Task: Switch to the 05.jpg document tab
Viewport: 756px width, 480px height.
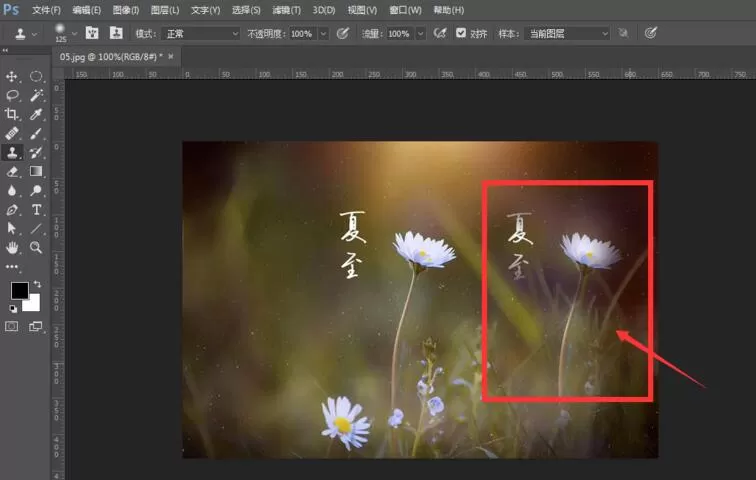Action: (110, 57)
